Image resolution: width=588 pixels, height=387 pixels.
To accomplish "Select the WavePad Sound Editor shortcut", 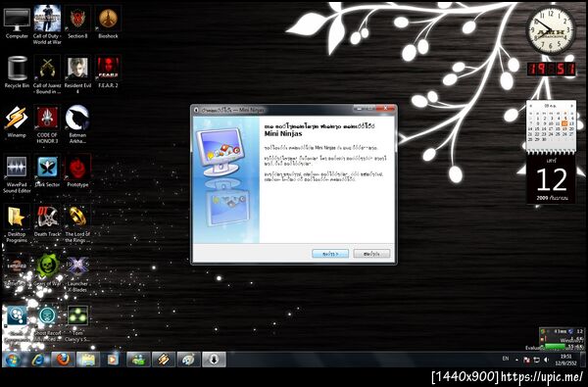I will tap(17, 173).
